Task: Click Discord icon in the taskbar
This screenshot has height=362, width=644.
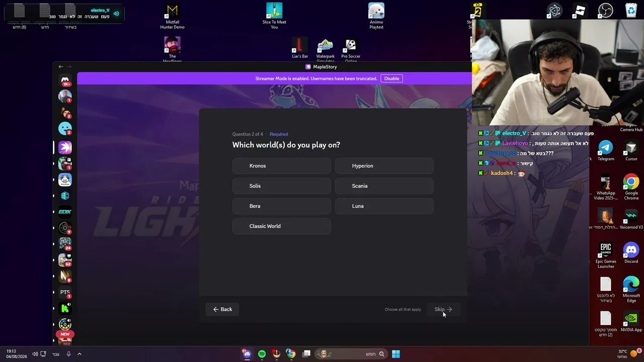Action: [x=247, y=354]
